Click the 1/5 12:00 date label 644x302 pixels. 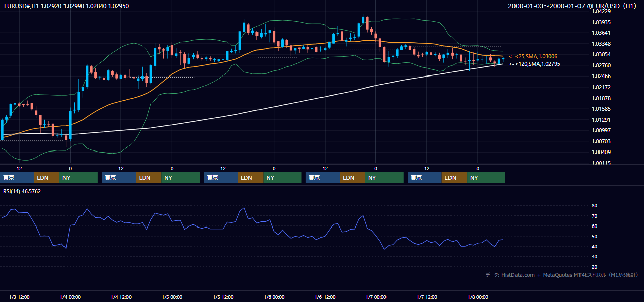coord(223,297)
